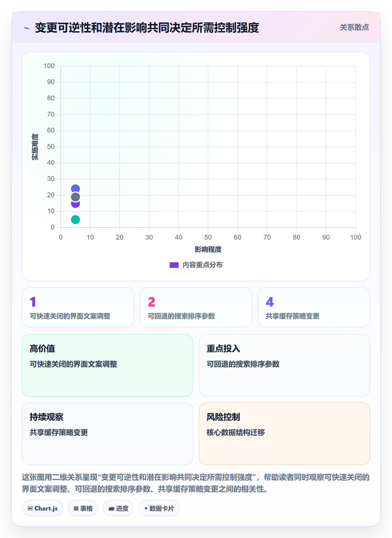The width and height of the screenshot is (392, 538).
Task: Click the 进度 tag
Action: click(x=118, y=508)
